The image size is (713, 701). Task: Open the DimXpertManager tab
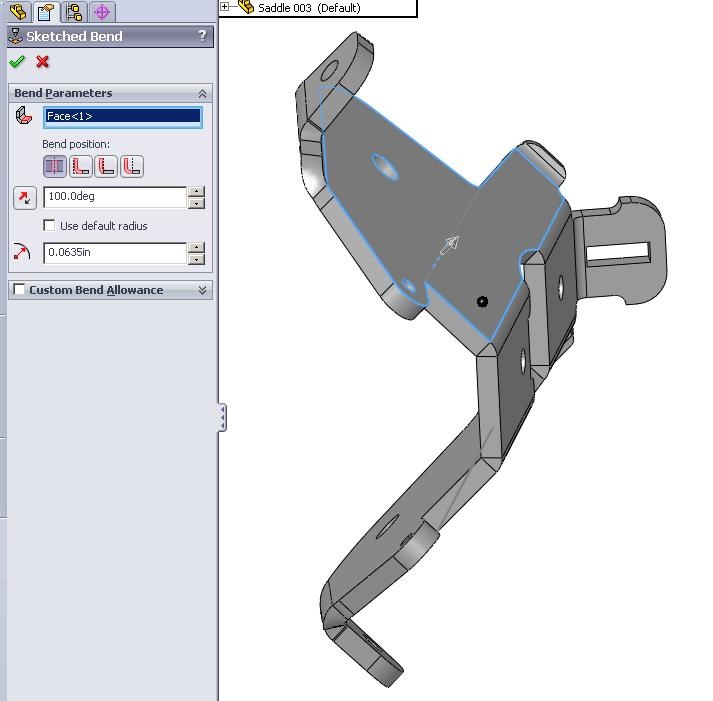click(102, 11)
